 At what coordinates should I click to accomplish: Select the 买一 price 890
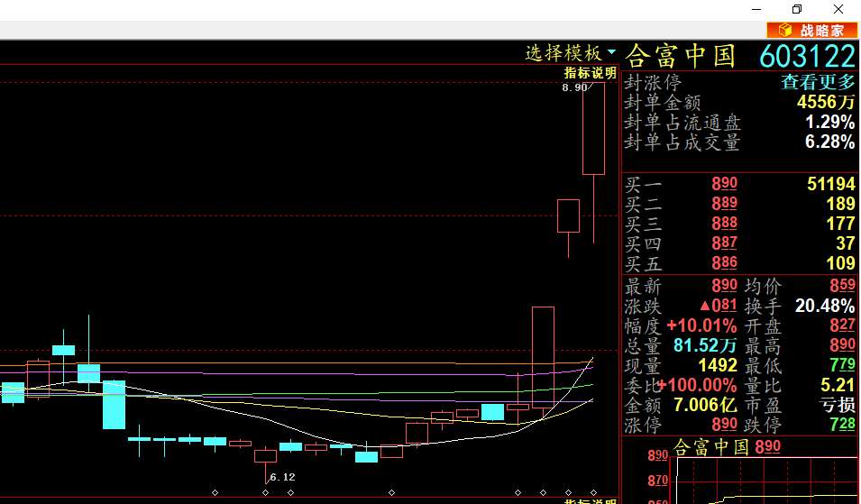tap(724, 183)
